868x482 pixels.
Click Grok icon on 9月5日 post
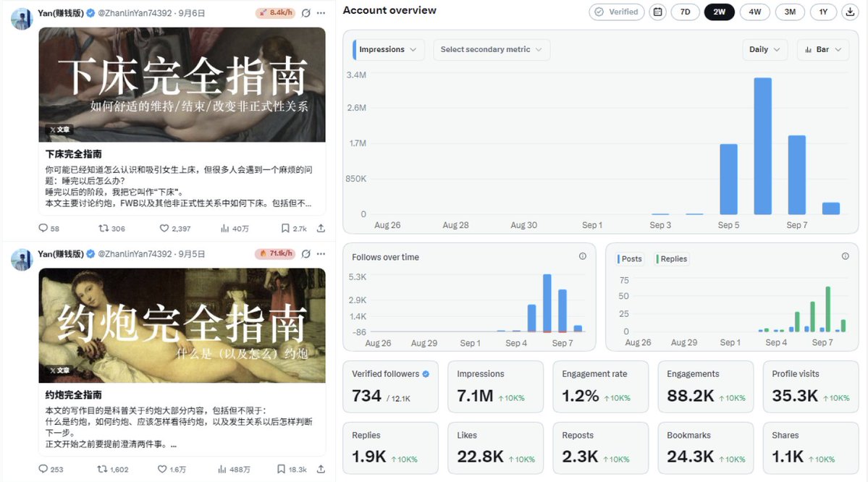pos(306,253)
